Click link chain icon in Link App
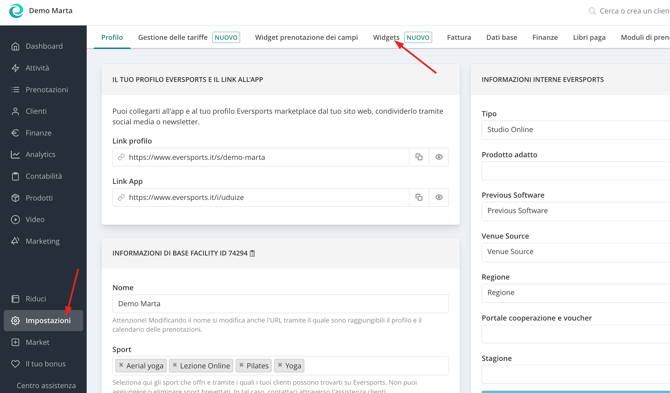The width and height of the screenshot is (670, 393). coord(121,197)
